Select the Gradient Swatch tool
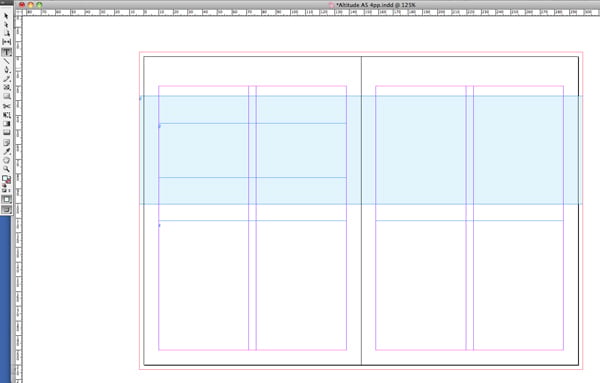Viewport: 600px width, 383px height. click(6, 124)
